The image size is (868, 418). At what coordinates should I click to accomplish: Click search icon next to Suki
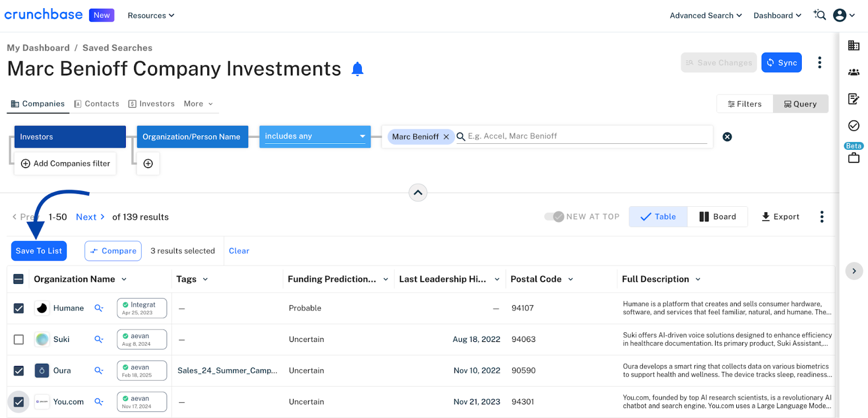click(99, 339)
